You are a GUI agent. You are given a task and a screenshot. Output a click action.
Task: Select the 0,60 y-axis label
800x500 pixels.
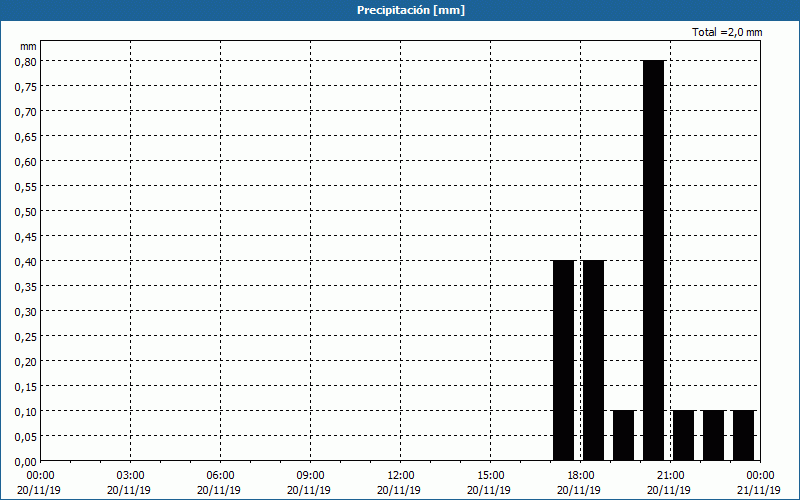point(26,162)
